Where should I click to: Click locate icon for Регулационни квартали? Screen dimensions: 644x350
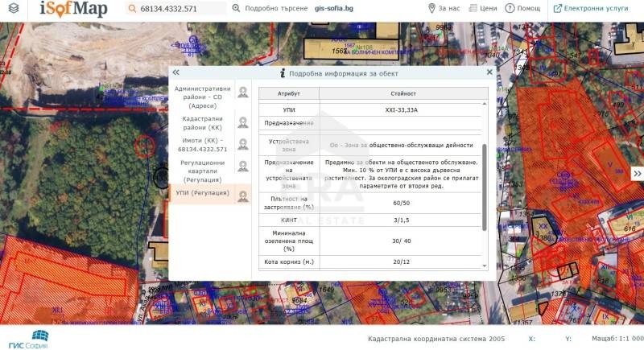242,167
